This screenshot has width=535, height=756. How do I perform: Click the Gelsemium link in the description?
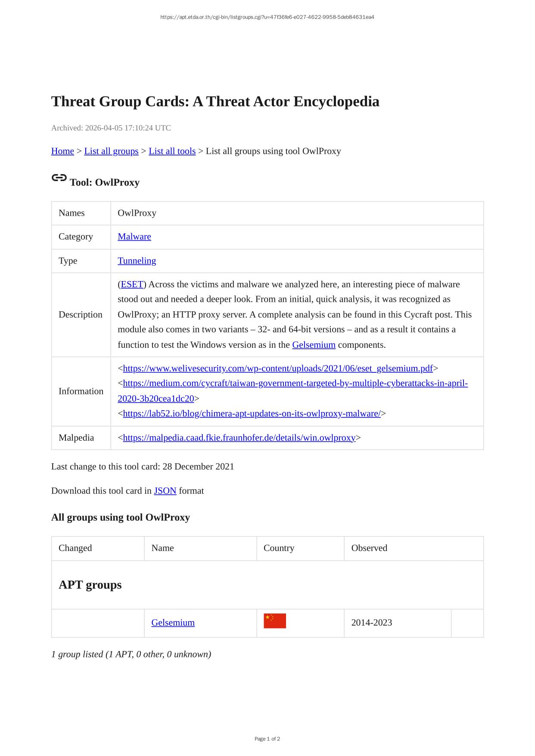(314, 345)
